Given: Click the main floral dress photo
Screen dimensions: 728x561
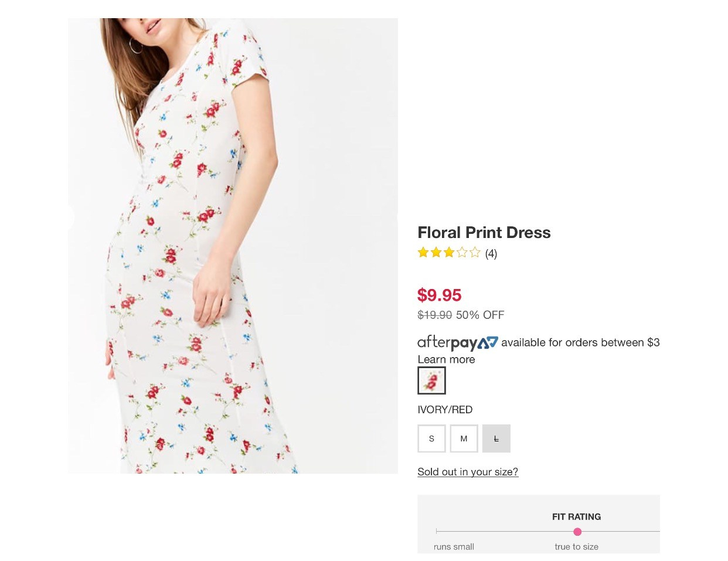Looking at the screenshot, I should (233, 246).
